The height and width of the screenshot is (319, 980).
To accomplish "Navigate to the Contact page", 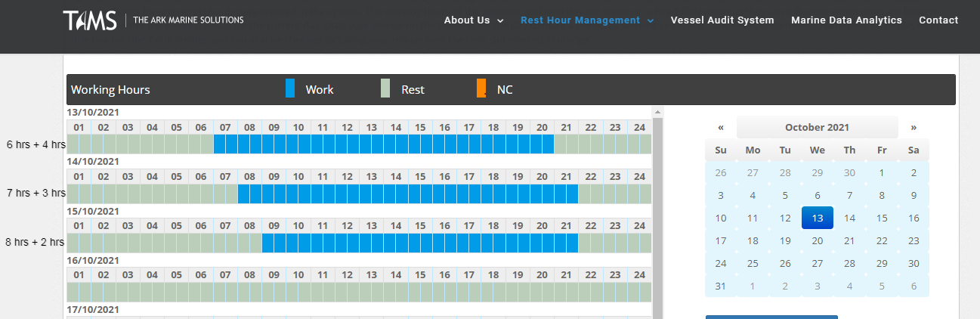I will click(938, 20).
